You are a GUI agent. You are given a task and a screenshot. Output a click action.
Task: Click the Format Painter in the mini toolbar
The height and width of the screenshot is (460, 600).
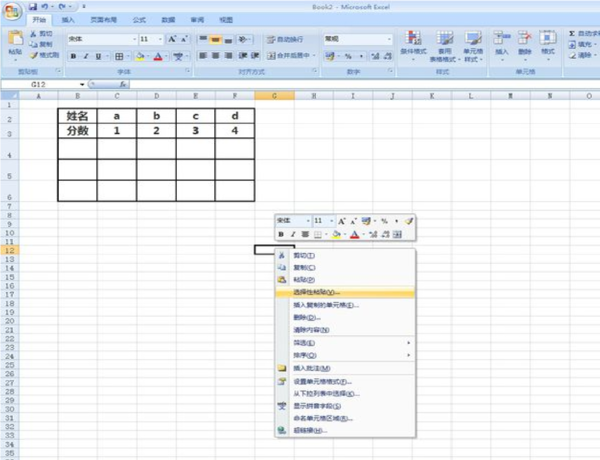pyautogui.click(x=409, y=220)
